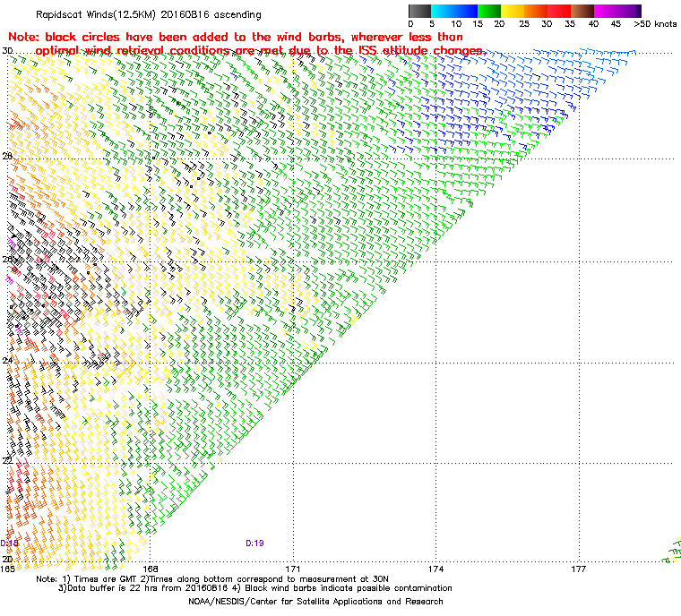
Task: Click the NOAA/NESDIS credit line
Action: click(315, 602)
